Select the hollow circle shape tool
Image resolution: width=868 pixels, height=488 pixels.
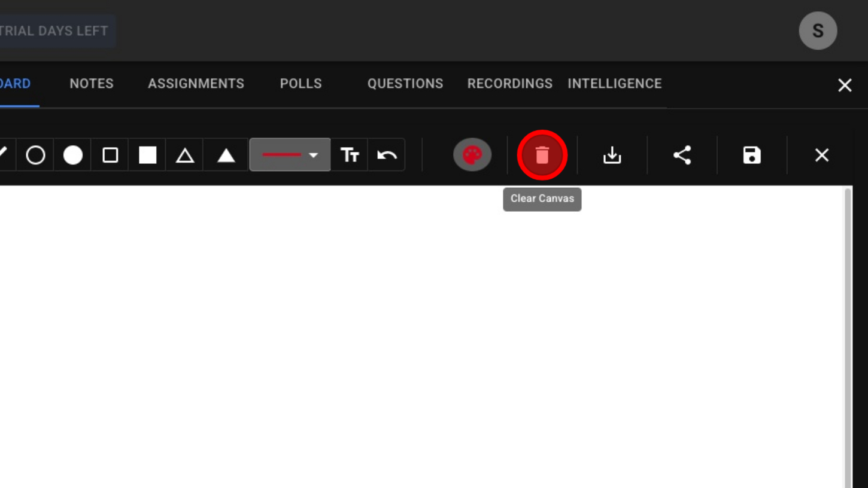click(x=35, y=155)
